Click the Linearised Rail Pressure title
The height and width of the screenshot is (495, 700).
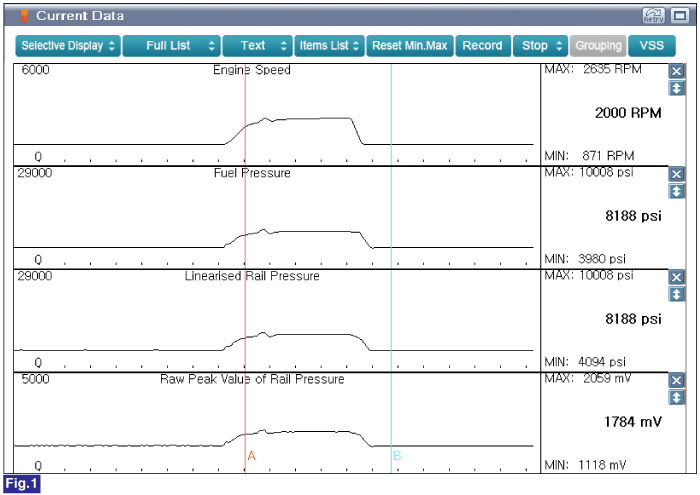click(252, 276)
